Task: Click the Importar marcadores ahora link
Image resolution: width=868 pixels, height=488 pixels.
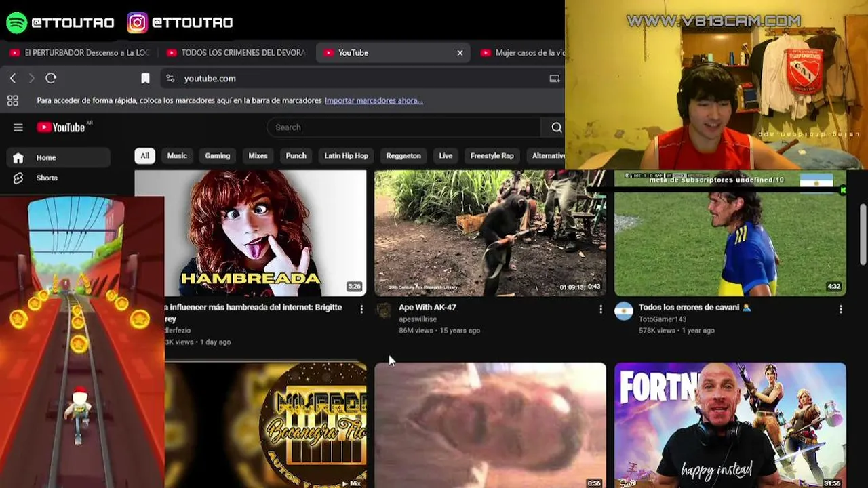Action: [x=374, y=101]
